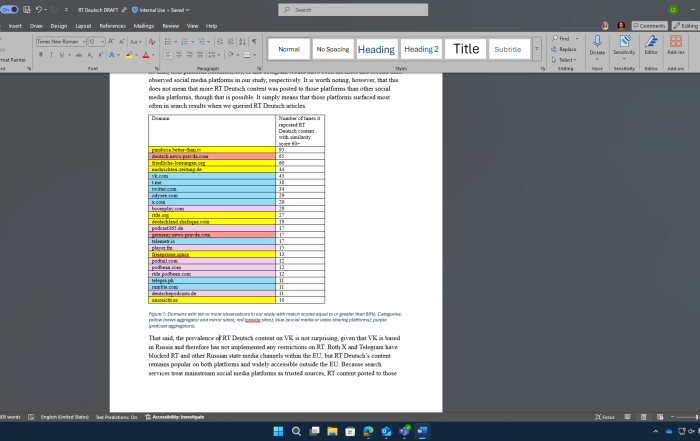Viewport: 700px width, 441px height.
Task: Click the Save icon in title bar
Action: (26, 9)
